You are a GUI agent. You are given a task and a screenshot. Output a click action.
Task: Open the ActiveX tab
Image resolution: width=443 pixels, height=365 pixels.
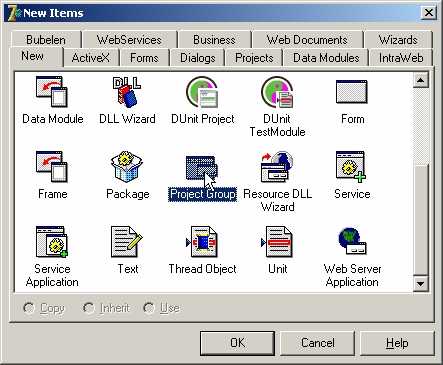(90, 58)
